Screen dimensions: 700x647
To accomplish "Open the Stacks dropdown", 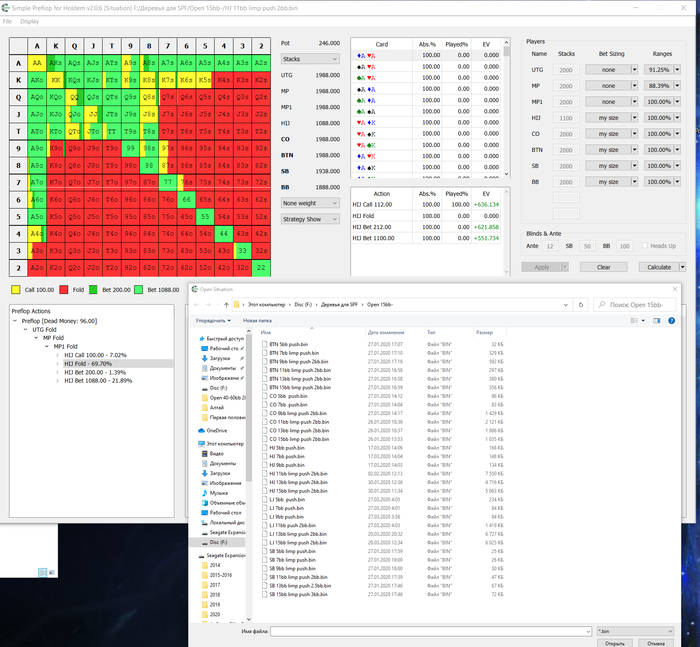I will pyautogui.click(x=310, y=59).
